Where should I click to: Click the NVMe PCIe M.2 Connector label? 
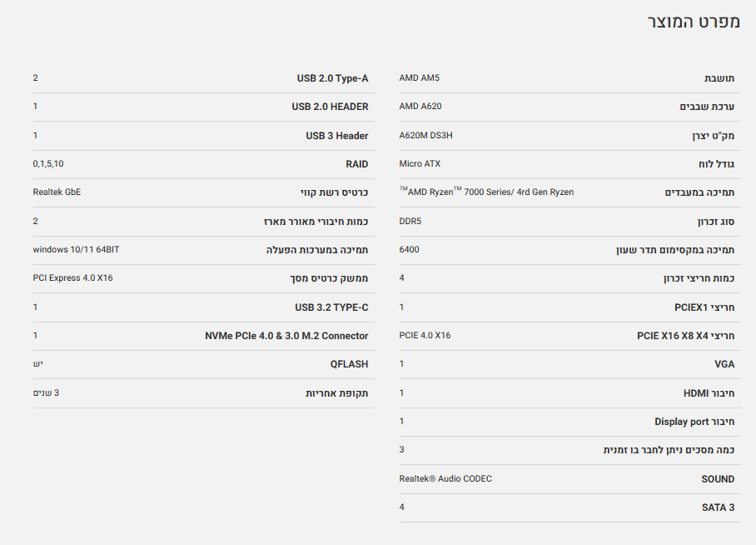tap(286, 336)
